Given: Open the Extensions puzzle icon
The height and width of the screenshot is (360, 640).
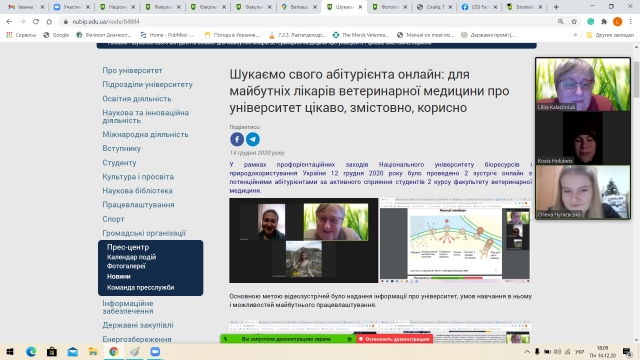Looking at the screenshot, I should coord(604,22).
